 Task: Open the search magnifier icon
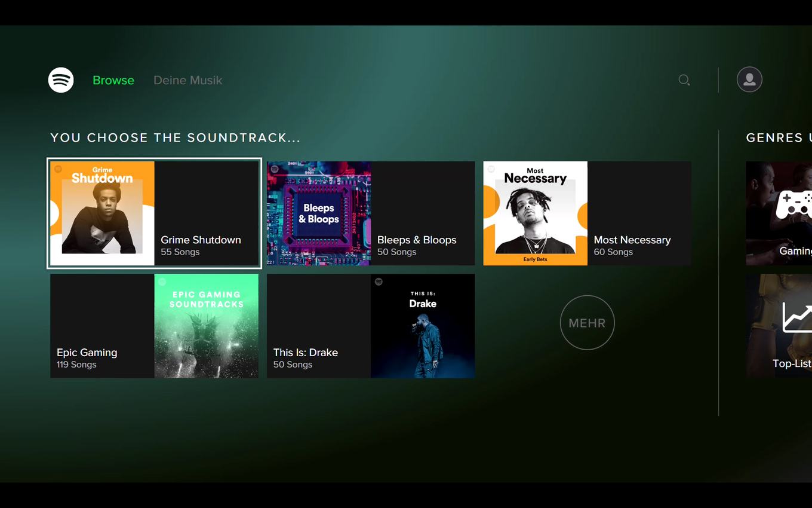tap(684, 80)
